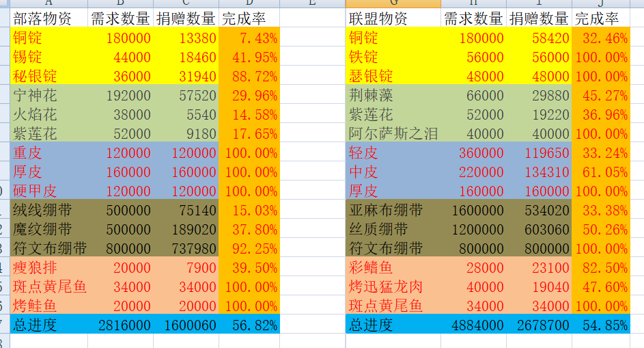Screen dimensions: 644x348
Task: Select the "部落物资" header cell
Action: pos(48,18)
